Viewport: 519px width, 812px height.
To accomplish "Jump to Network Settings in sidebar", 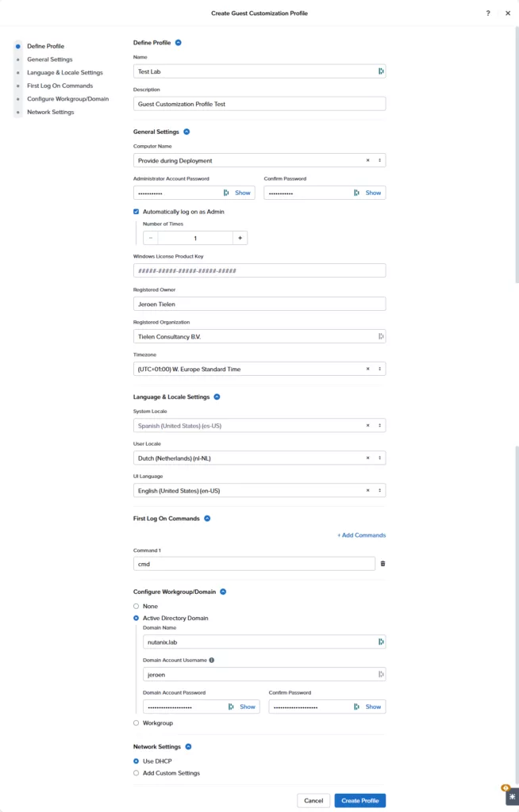I will coord(51,113).
